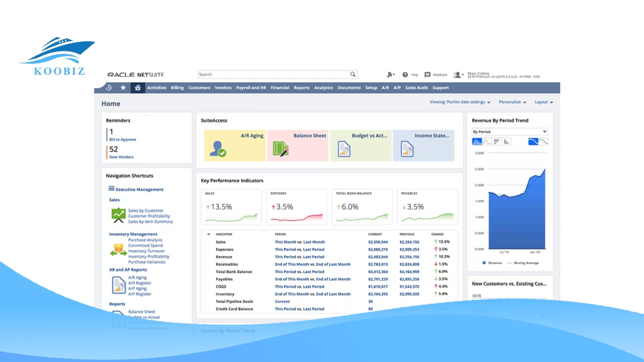Image resolution: width=644 pixels, height=362 pixels.
Task: Open the Reports menu in the navigation bar
Action: point(301,88)
